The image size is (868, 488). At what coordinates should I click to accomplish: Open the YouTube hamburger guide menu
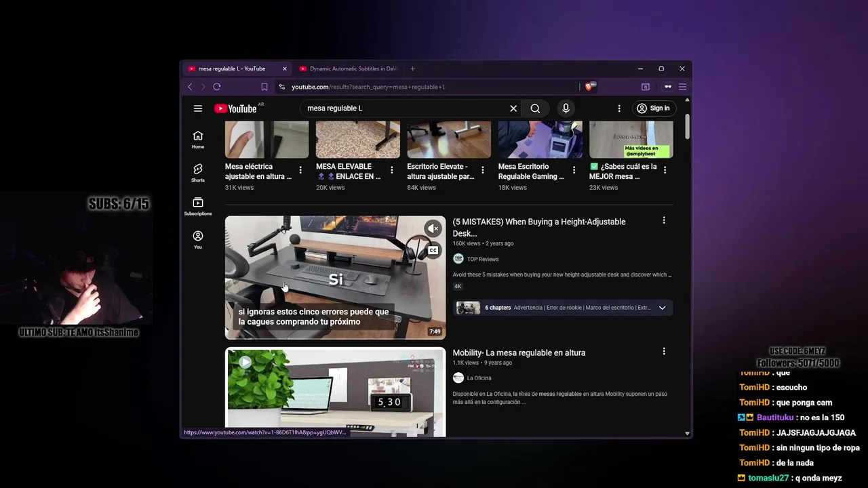coord(198,108)
